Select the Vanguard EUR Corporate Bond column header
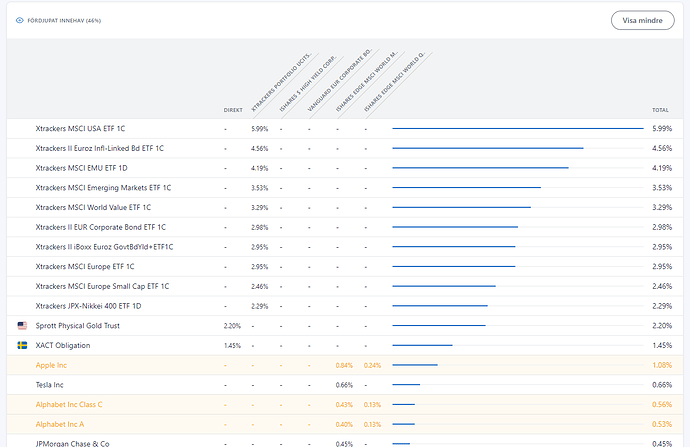This screenshot has width=690, height=447. (340, 81)
